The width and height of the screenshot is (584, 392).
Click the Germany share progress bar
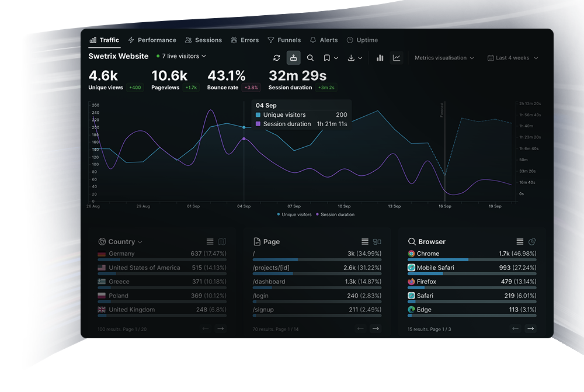point(162,259)
